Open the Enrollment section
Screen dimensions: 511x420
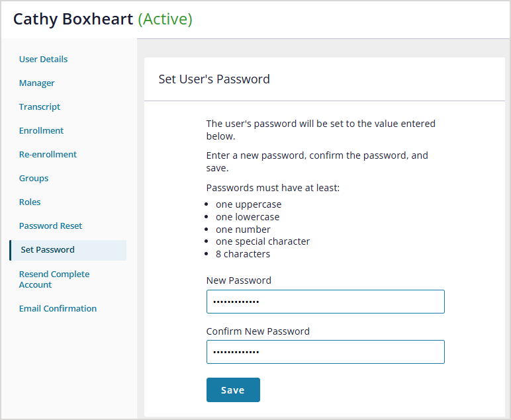coord(41,131)
